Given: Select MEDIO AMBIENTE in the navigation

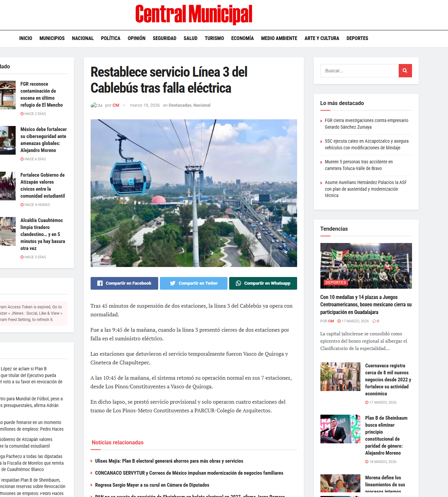Looking at the screenshot, I should [279, 38].
